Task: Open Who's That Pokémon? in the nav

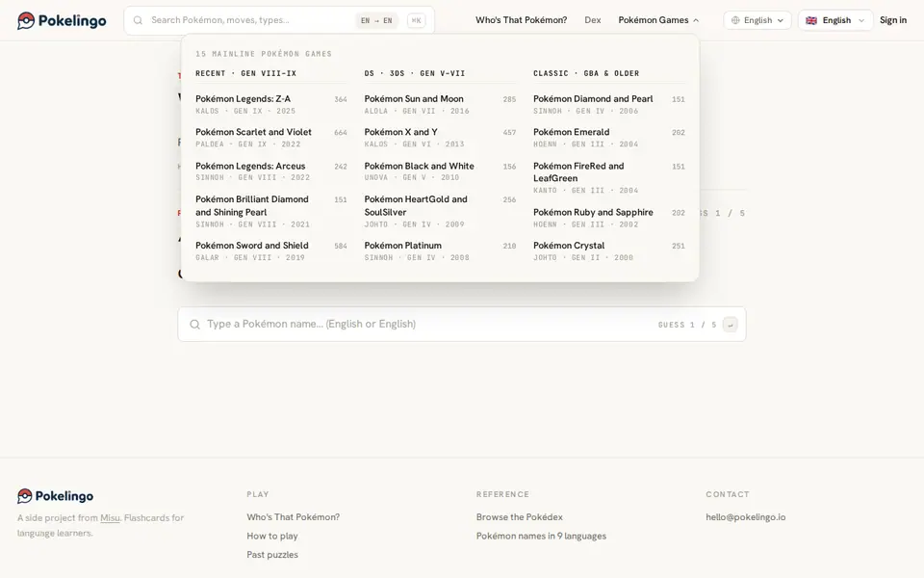Action: (x=521, y=20)
